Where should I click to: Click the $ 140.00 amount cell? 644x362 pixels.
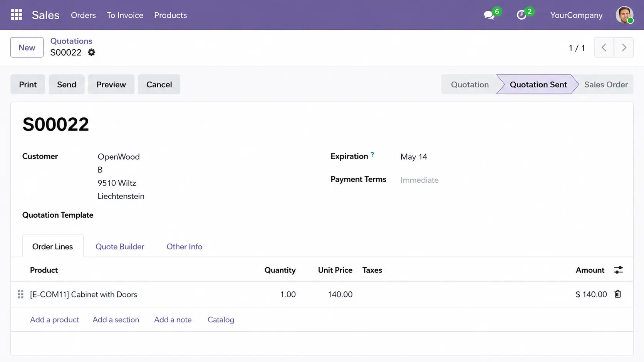591,294
